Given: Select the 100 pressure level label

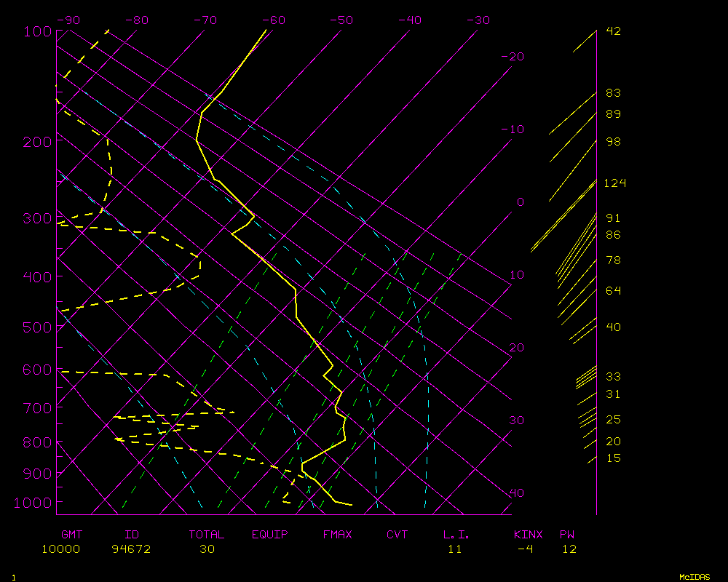Looking at the screenshot, I should [37, 31].
